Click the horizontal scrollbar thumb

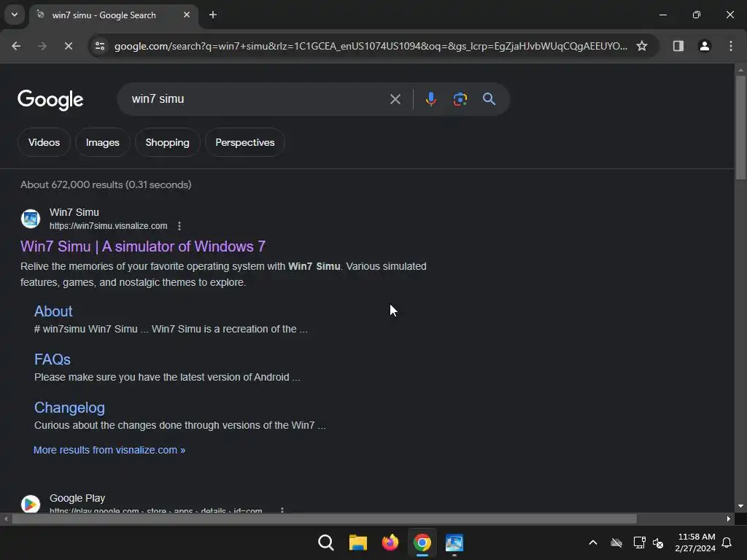(324, 518)
